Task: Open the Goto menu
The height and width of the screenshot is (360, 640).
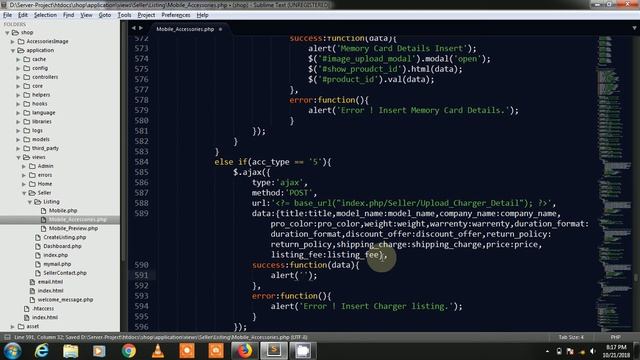Action: pos(104,15)
